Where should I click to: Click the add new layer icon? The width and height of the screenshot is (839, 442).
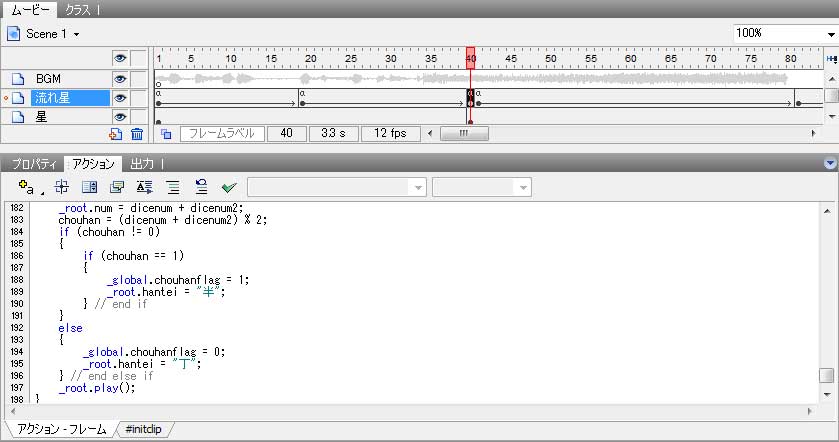[116, 134]
